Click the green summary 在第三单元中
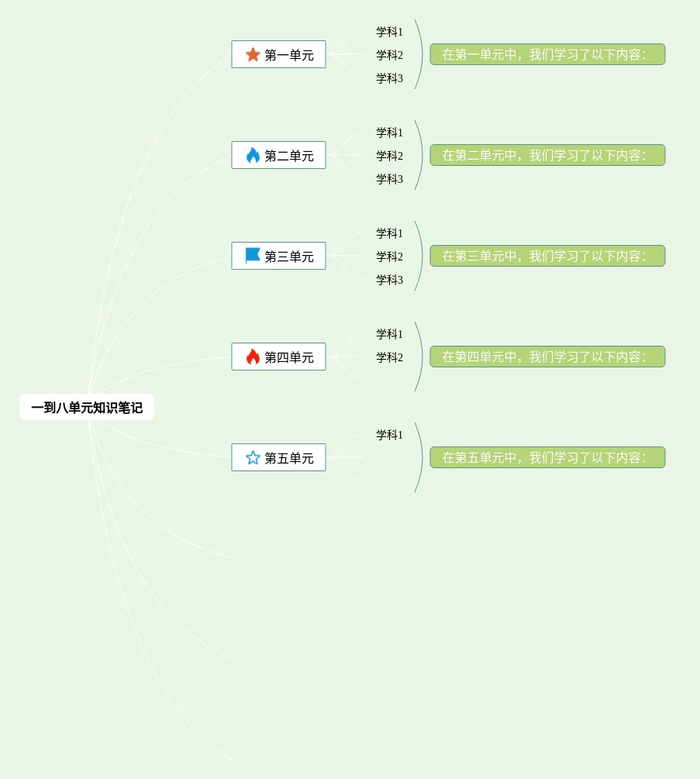The height and width of the screenshot is (779, 700). 547,256
